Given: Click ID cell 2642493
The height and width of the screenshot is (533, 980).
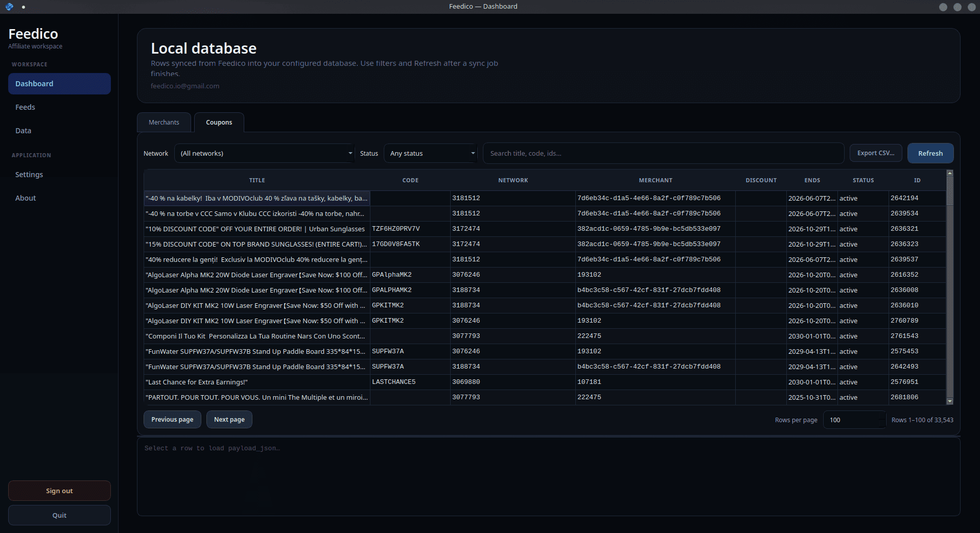Looking at the screenshot, I should [917, 367].
